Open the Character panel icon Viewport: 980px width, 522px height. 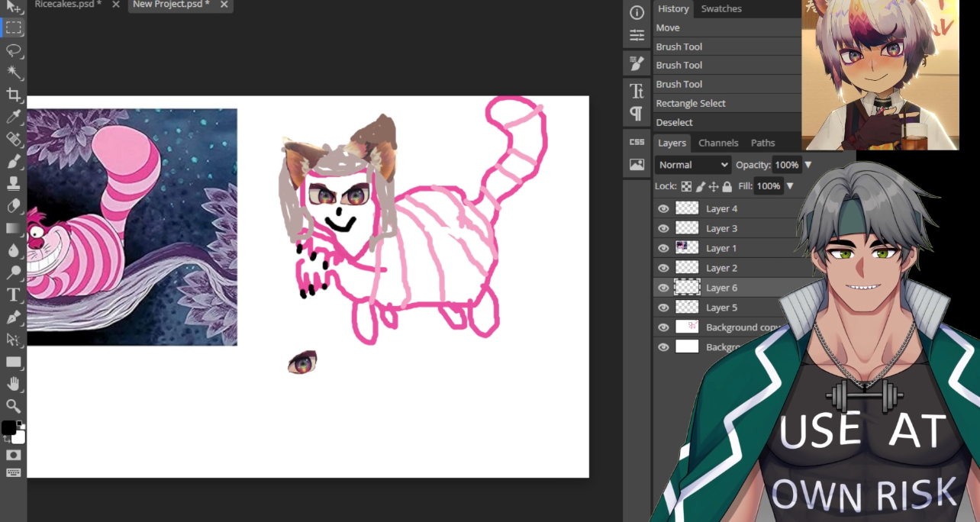(x=637, y=92)
